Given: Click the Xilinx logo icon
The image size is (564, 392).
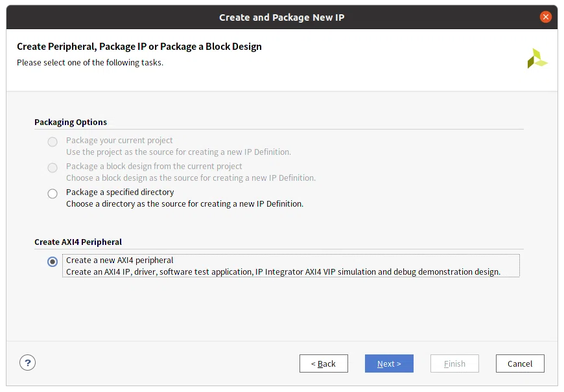Looking at the screenshot, I should pos(537,58).
